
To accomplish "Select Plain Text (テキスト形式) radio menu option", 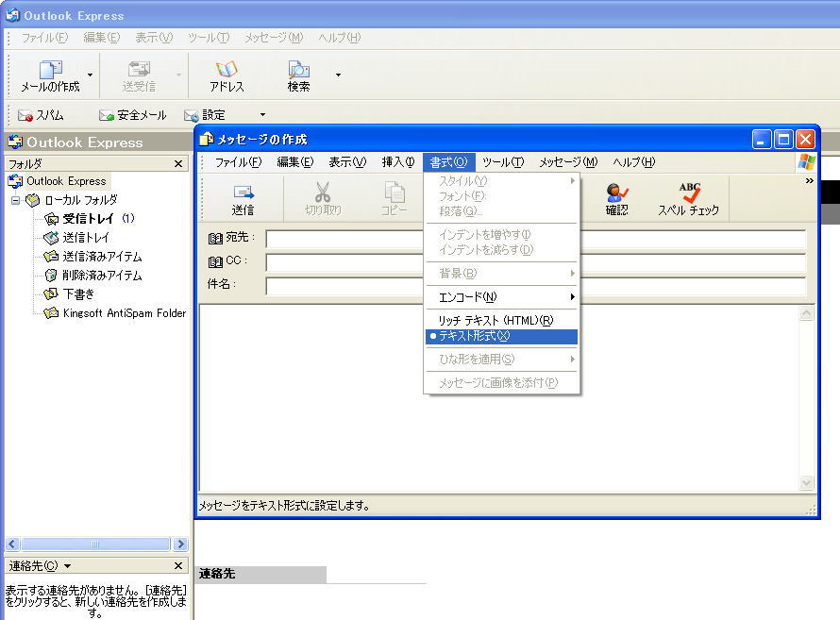I will 501,336.
